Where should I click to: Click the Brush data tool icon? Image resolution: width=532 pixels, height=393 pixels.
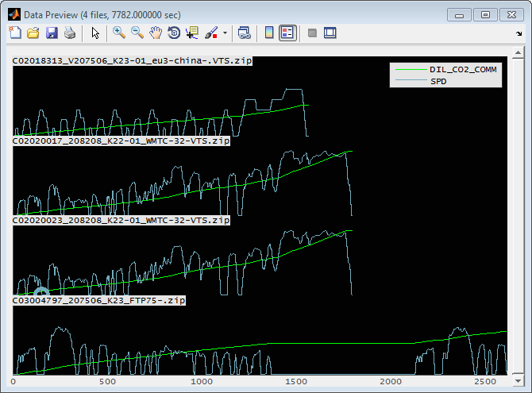(211, 33)
